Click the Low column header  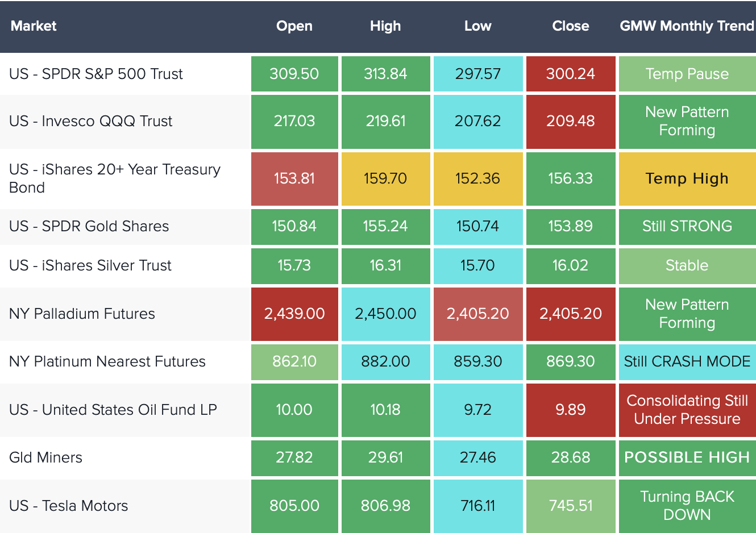click(477, 26)
